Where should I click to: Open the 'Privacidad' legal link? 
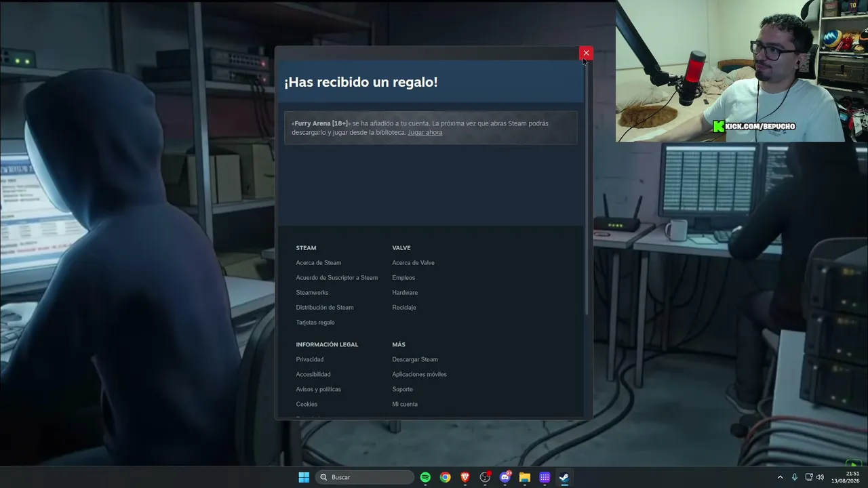click(x=310, y=360)
